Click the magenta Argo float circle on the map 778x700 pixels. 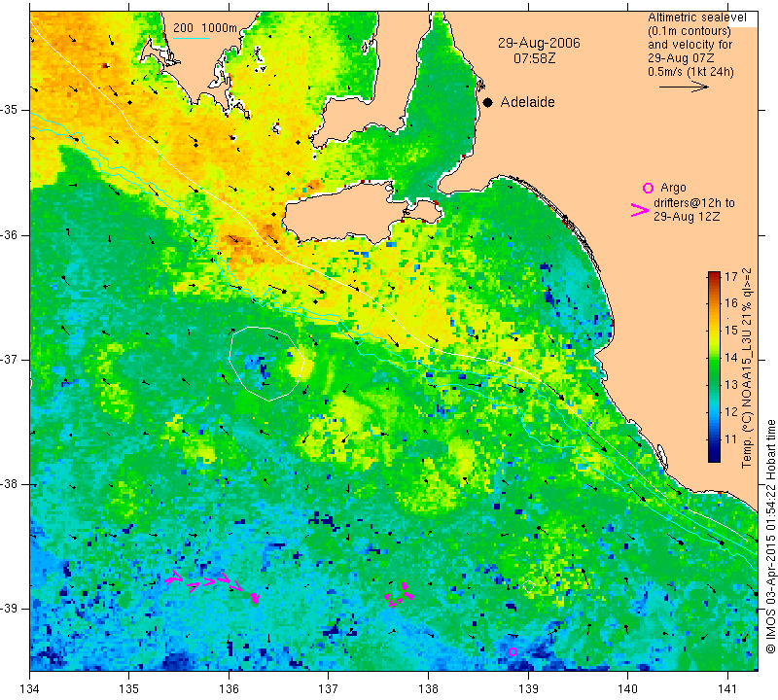(x=513, y=652)
